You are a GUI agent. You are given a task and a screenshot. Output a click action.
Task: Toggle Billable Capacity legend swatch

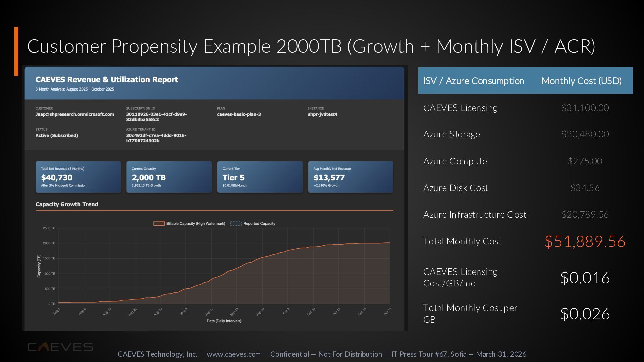point(159,224)
